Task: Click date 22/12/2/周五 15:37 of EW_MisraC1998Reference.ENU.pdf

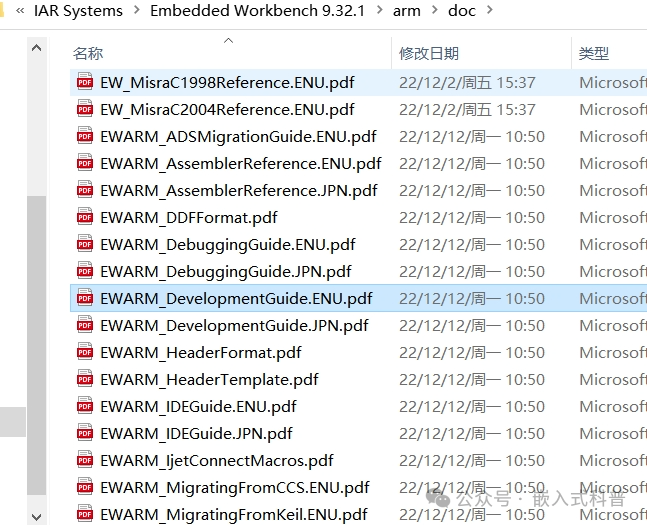Action: (467, 83)
